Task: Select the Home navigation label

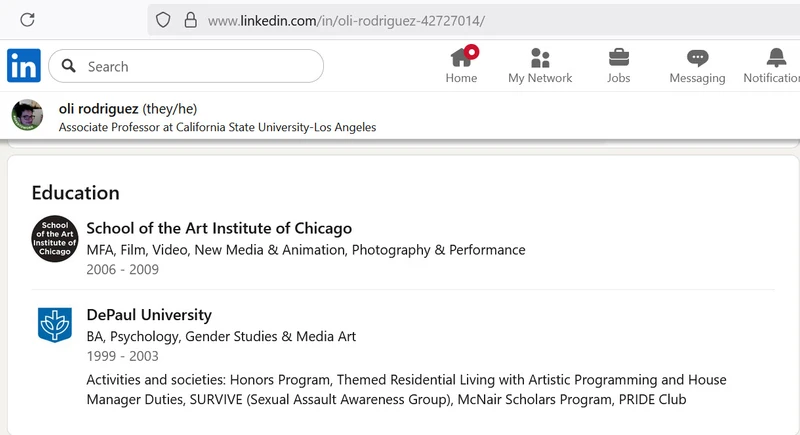Action: pos(461,78)
